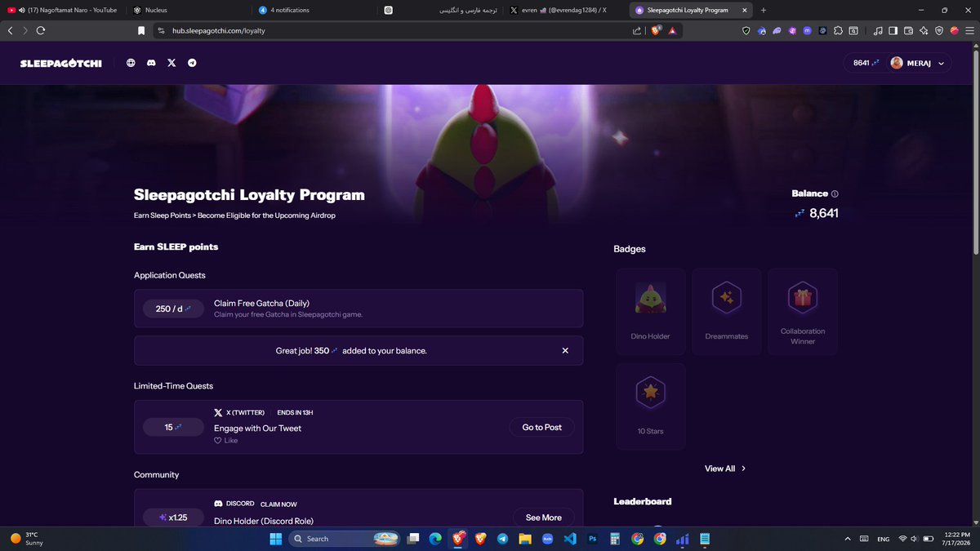Click the 15 points reward pill
The width and height of the screenshot is (980, 551).
click(173, 427)
